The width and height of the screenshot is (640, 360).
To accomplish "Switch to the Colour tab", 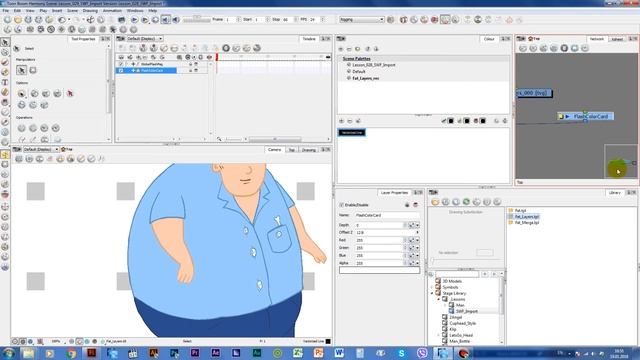I will (x=489, y=39).
